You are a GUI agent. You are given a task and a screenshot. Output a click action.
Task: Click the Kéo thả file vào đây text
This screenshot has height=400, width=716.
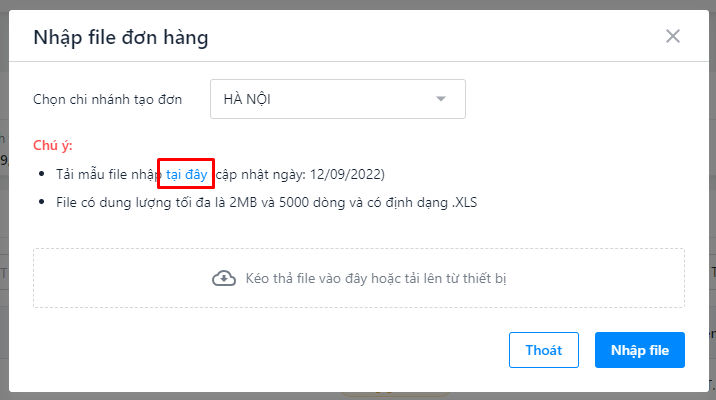coord(376,278)
